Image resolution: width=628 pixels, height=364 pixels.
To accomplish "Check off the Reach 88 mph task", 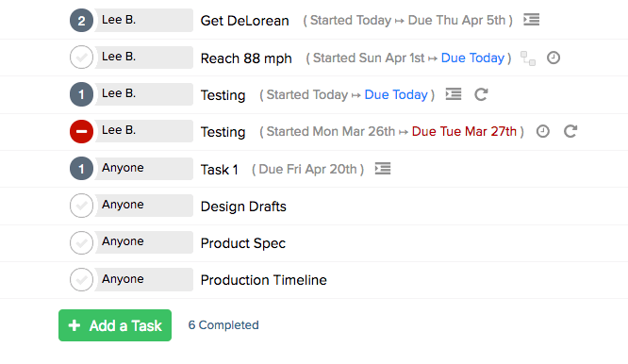I will pyautogui.click(x=81, y=58).
